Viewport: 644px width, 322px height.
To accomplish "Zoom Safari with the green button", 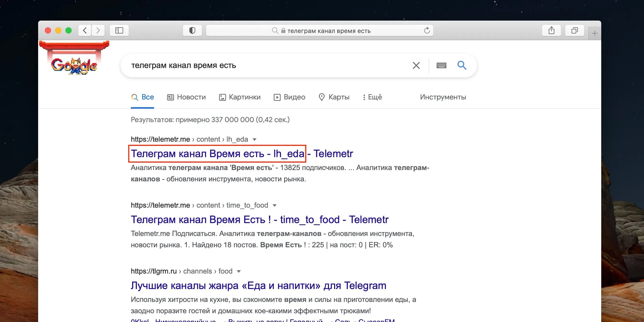I will click(x=69, y=31).
